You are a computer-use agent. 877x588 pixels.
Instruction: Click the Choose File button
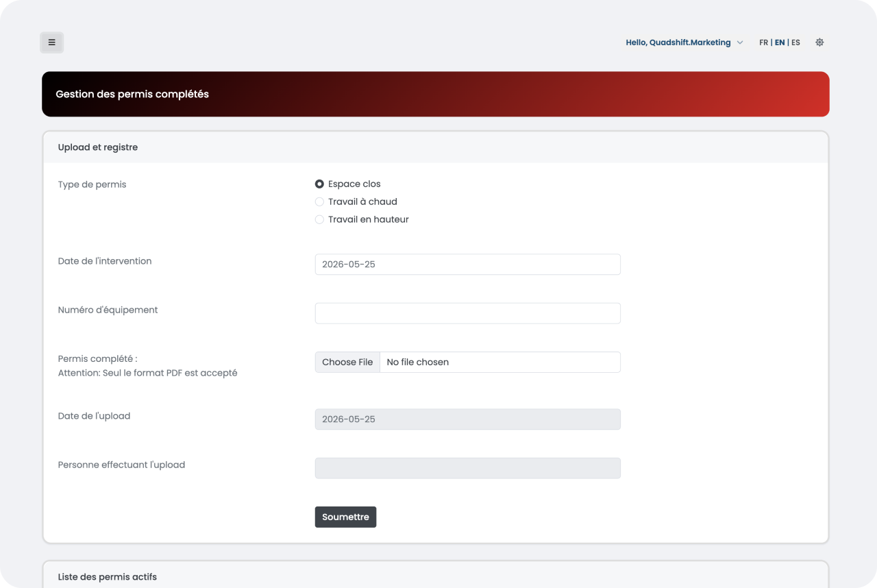347,362
